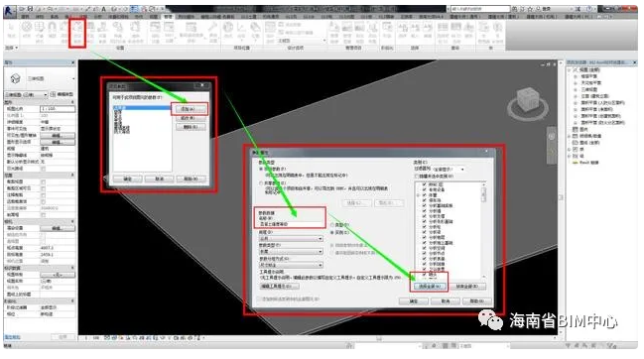The width and height of the screenshot is (644, 359).
Task: Click the 3D view type house icon
Action: coord(15,78)
